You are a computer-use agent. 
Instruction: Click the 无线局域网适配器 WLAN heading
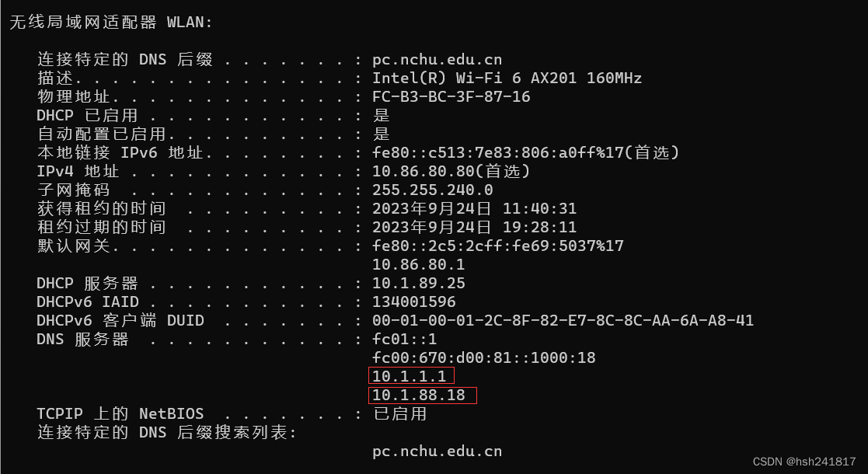(x=110, y=23)
